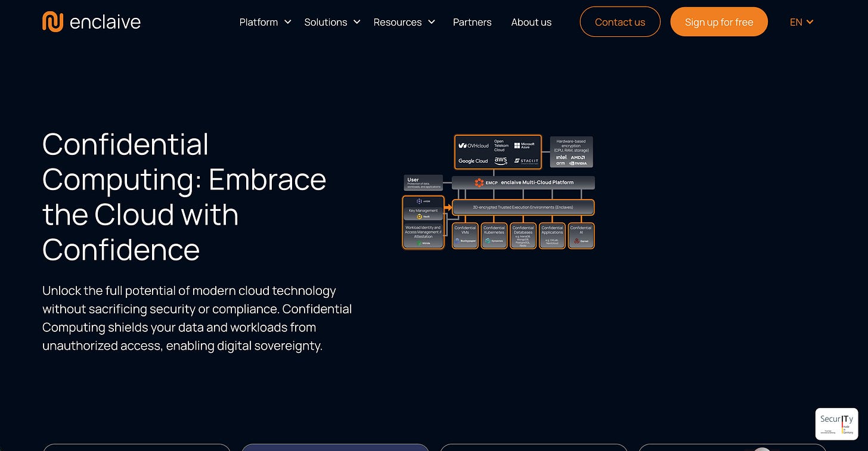Expand the Resources dropdown chevron
Image resolution: width=868 pixels, height=451 pixels.
(431, 22)
